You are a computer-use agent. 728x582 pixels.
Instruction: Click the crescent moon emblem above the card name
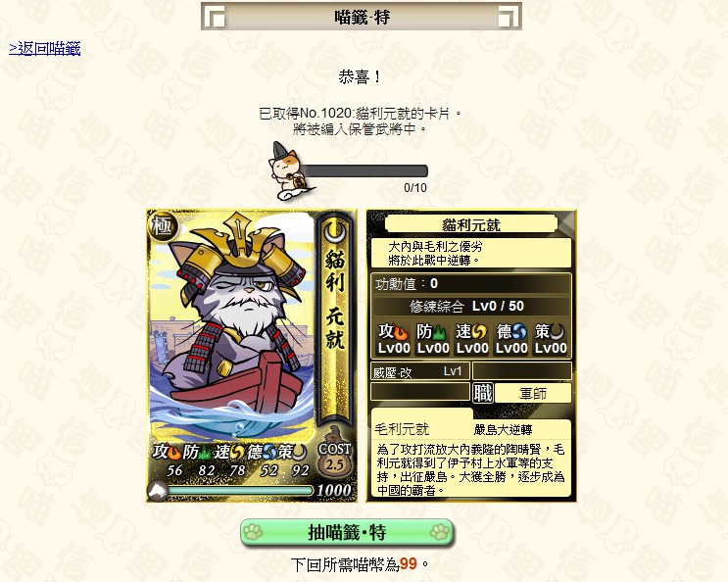(x=335, y=231)
